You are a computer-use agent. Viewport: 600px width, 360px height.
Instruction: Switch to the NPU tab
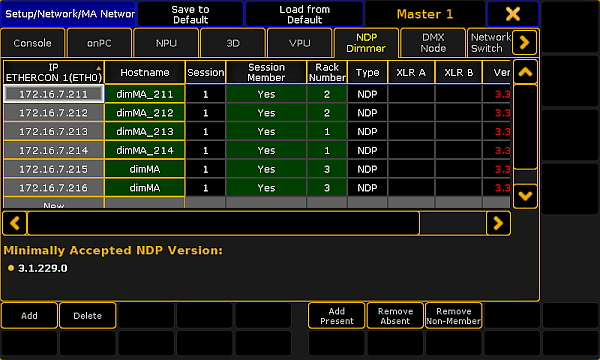tap(166, 43)
